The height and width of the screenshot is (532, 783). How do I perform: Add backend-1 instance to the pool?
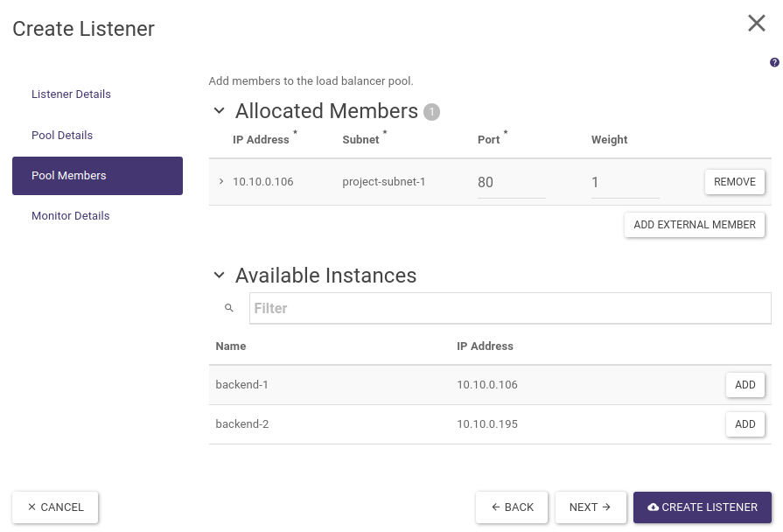745,385
